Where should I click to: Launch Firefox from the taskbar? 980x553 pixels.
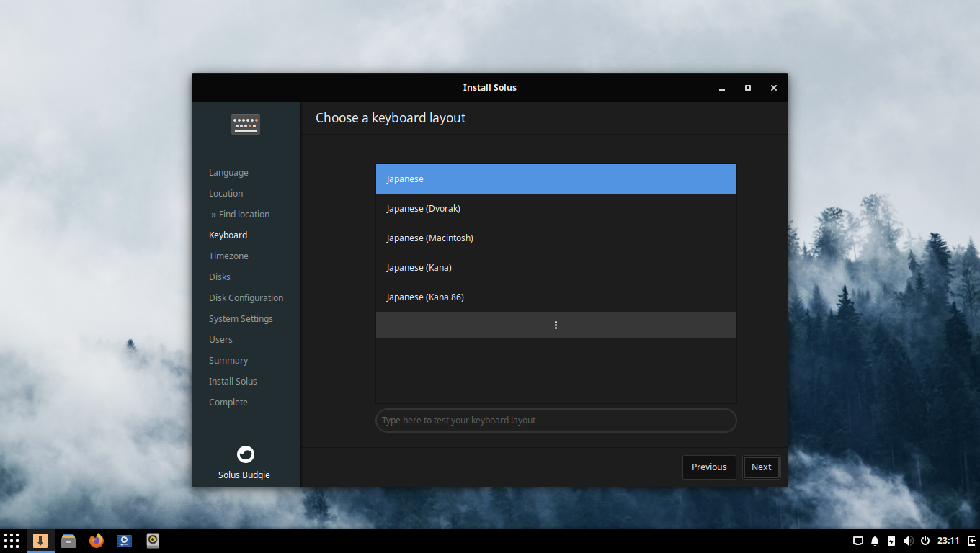pos(97,541)
